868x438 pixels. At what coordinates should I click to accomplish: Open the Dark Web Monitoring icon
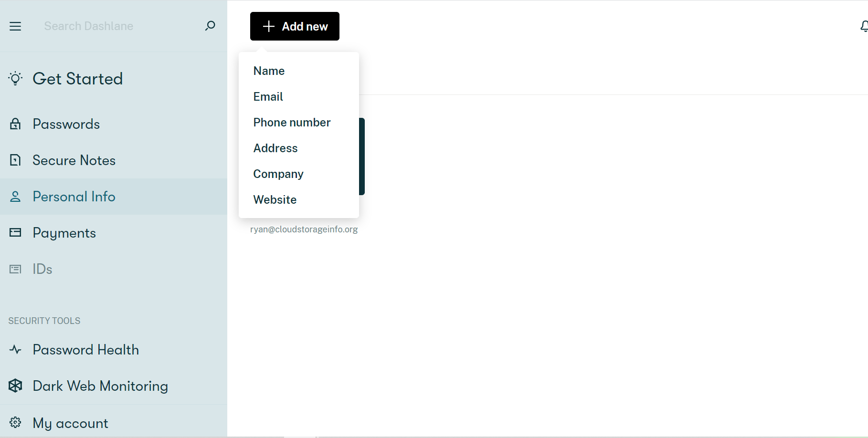click(x=15, y=386)
